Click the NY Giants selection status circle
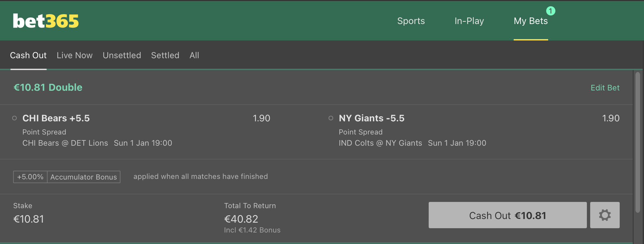The image size is (644, 244). click(x=331, y=118)
